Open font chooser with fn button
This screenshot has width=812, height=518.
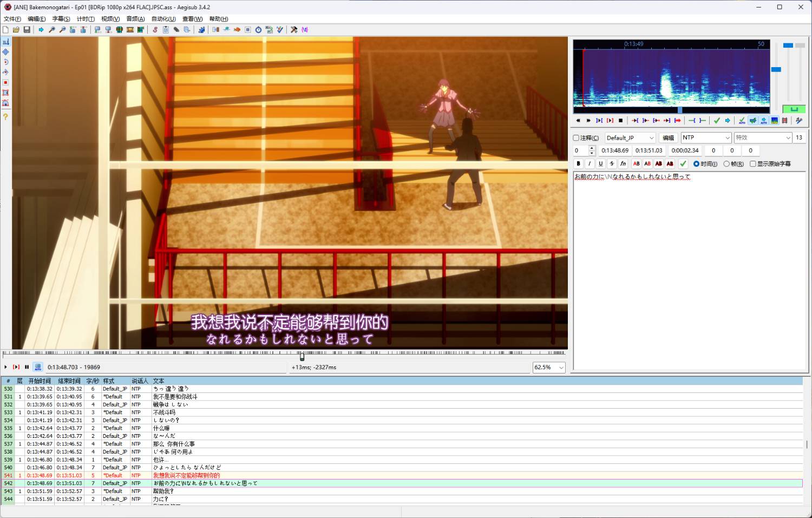click(623, 163)
